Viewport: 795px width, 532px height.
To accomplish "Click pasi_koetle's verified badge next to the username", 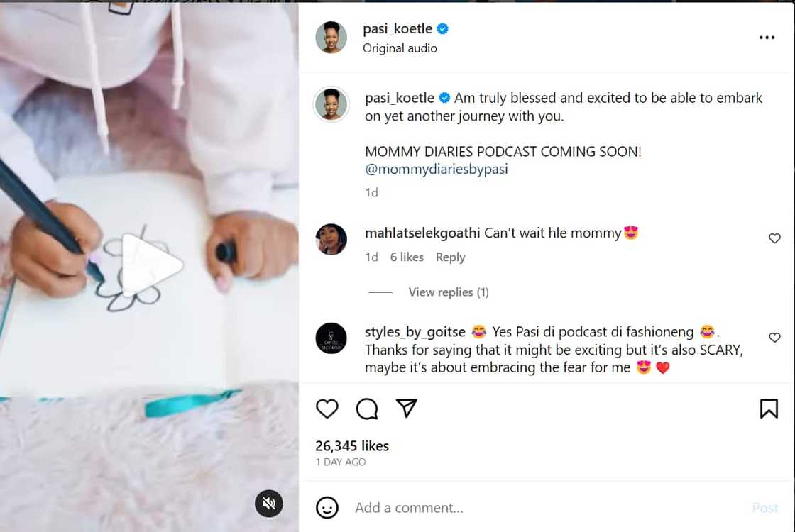I will (442, 28).
